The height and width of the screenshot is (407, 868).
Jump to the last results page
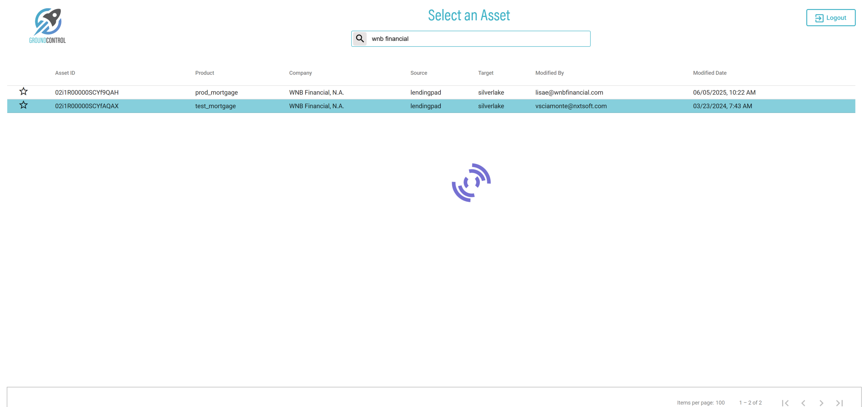(x=839, y=402)
